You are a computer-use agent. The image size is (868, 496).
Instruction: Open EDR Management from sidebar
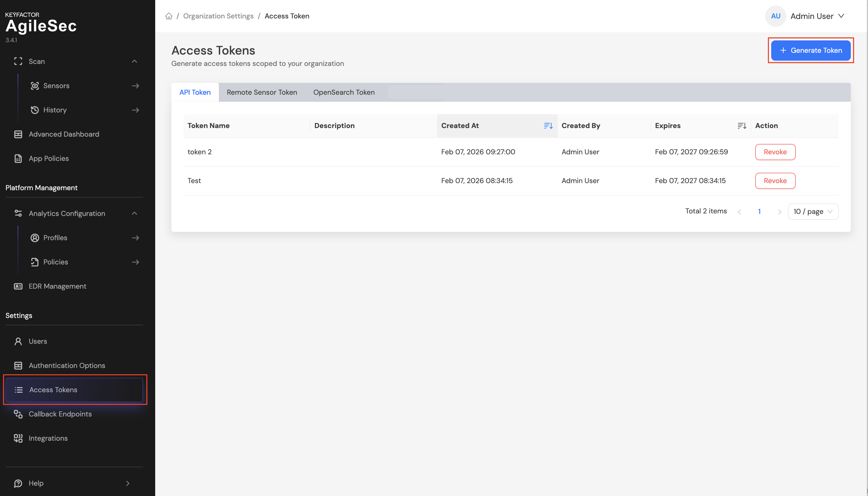pyautogui.click(x=57, y=286)
